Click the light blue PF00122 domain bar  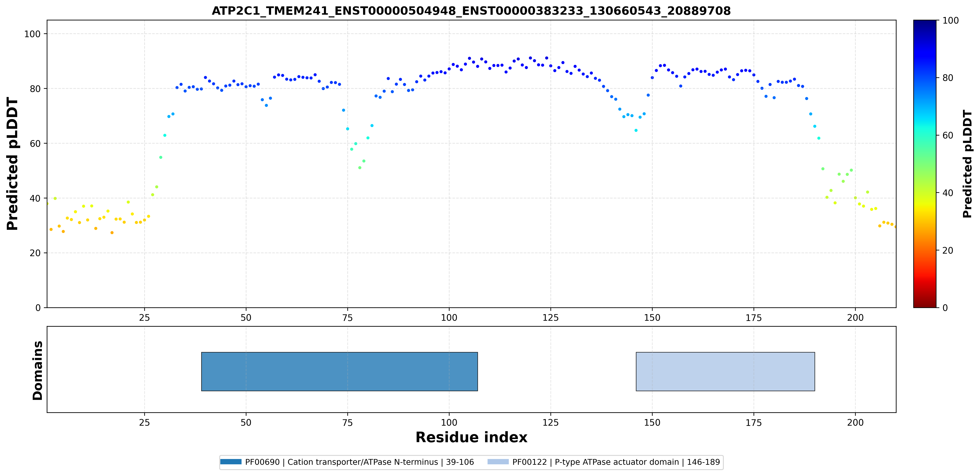coord(725,371)
